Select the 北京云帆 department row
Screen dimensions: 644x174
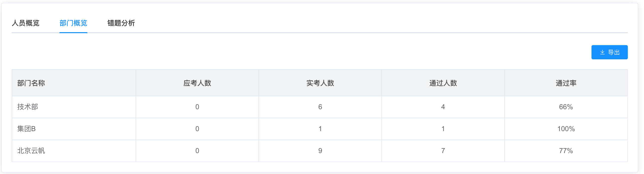(x=320, y=151)
